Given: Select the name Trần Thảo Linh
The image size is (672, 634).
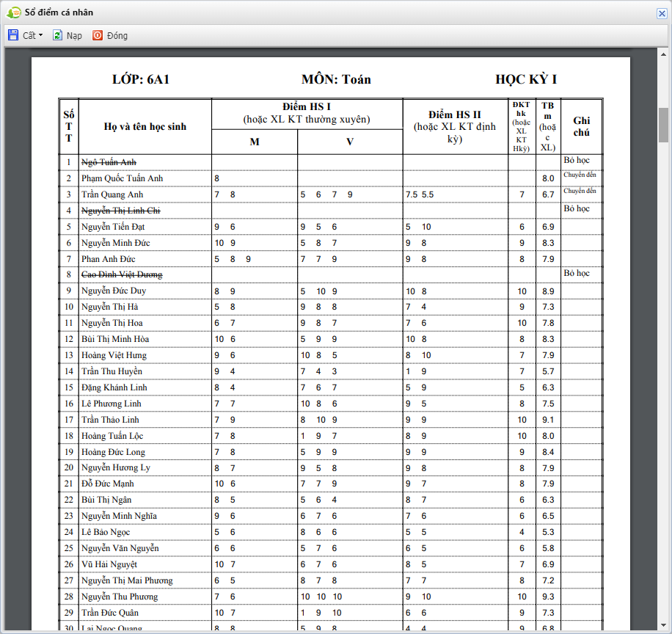Looking at the screenshot, I should click(110, 420).
